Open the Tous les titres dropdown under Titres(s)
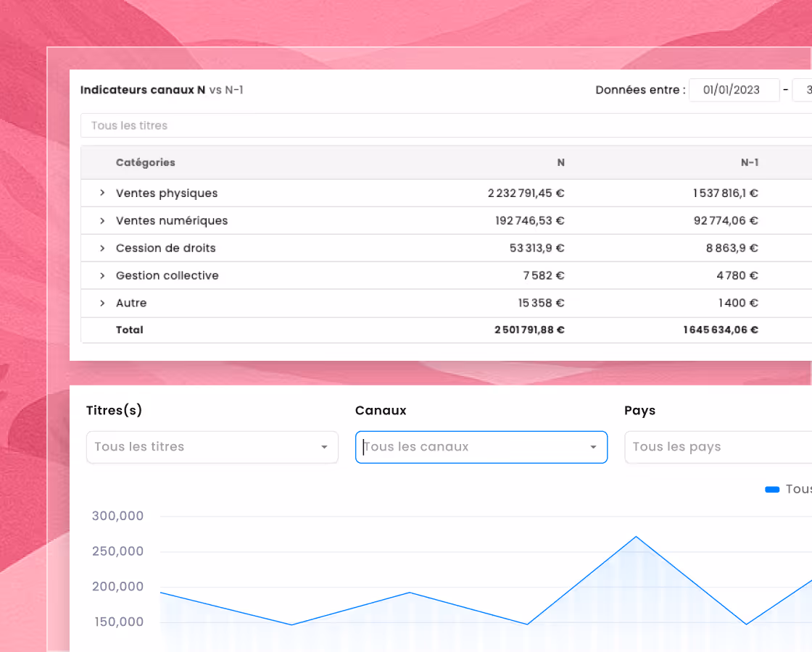Image resolution: width=812 pixels, height=652 pixels. tap(212, 447)
